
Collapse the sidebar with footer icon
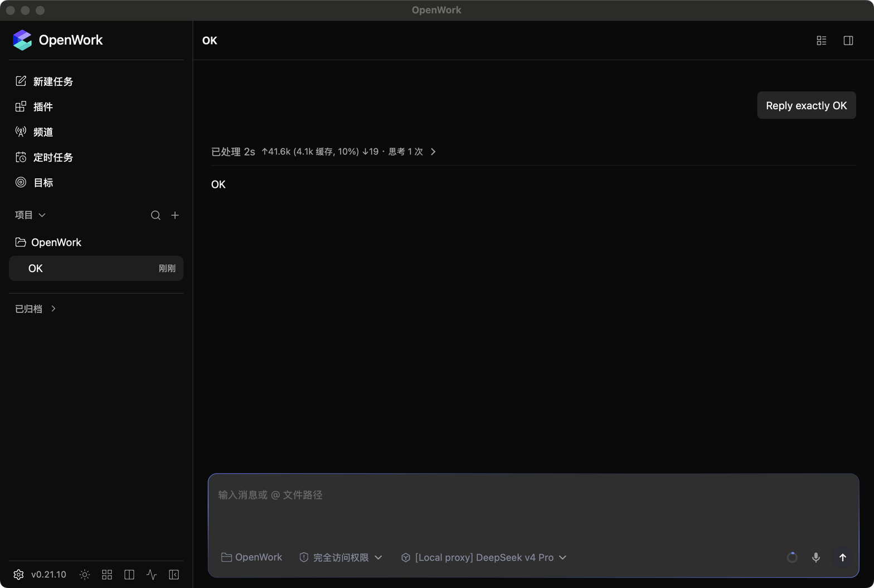coord(174,575)
